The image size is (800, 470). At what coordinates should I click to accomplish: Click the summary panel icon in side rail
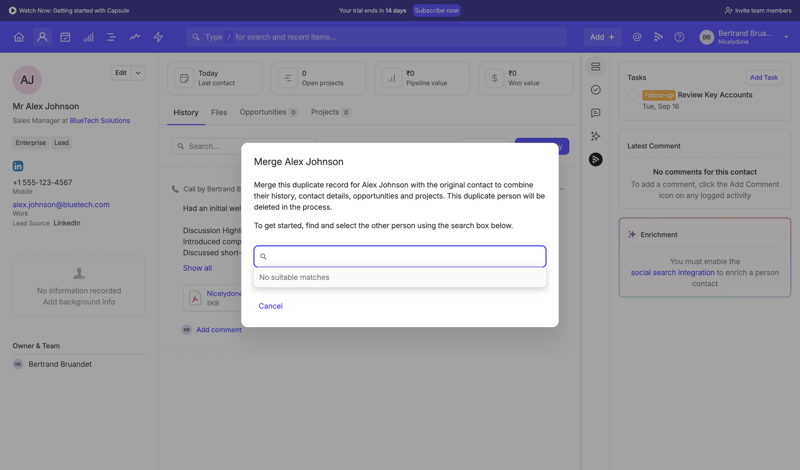click(595, 67)
